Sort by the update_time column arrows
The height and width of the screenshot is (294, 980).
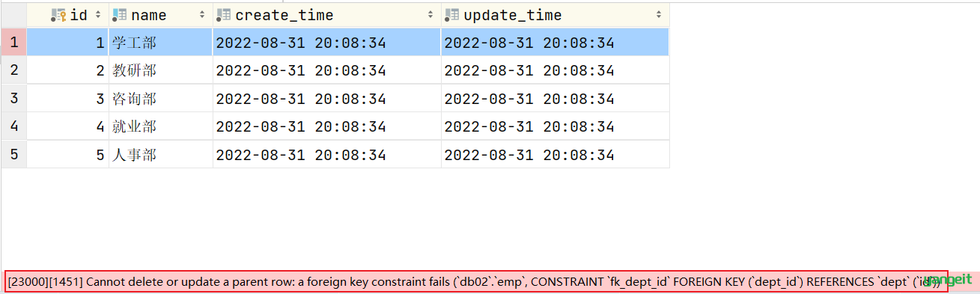click(x=659, y=15)
